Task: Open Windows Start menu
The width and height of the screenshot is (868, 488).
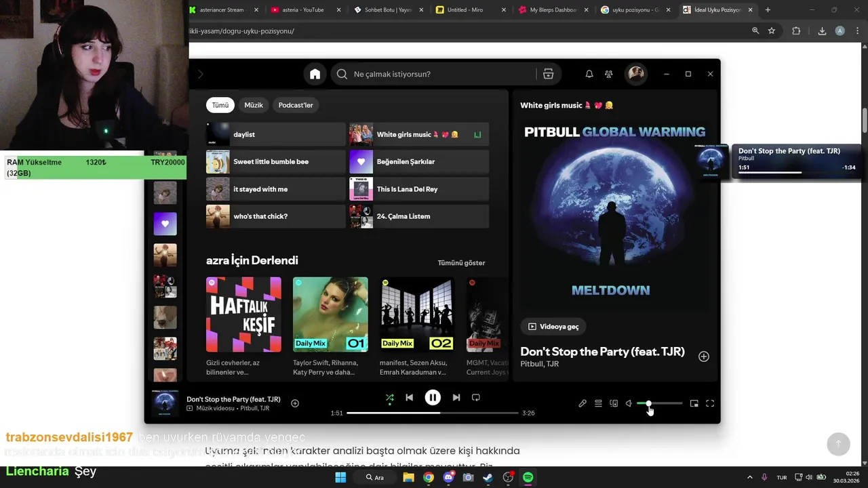Action: point(340,477)
